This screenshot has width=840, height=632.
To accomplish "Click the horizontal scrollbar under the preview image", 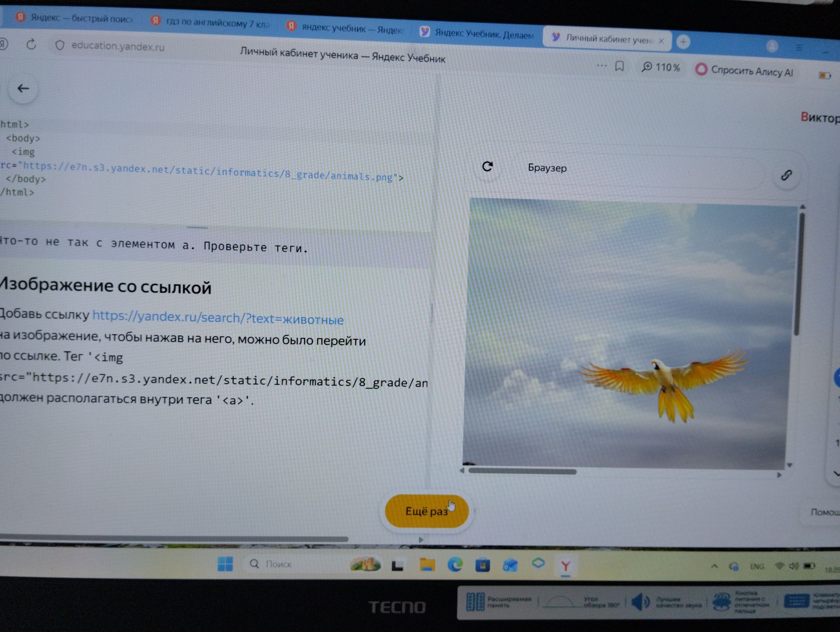I will pyautogui.click(x=522, y=471).
